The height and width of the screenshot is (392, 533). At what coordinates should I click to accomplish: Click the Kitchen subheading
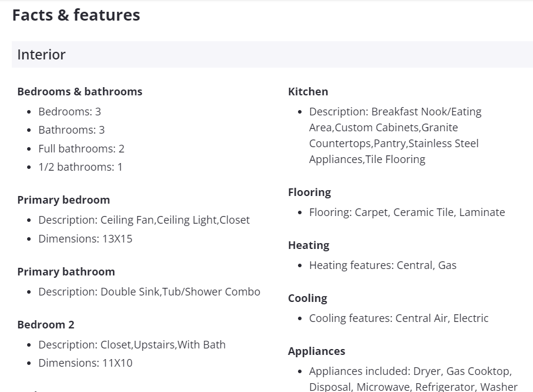click(x=308, y=92)
